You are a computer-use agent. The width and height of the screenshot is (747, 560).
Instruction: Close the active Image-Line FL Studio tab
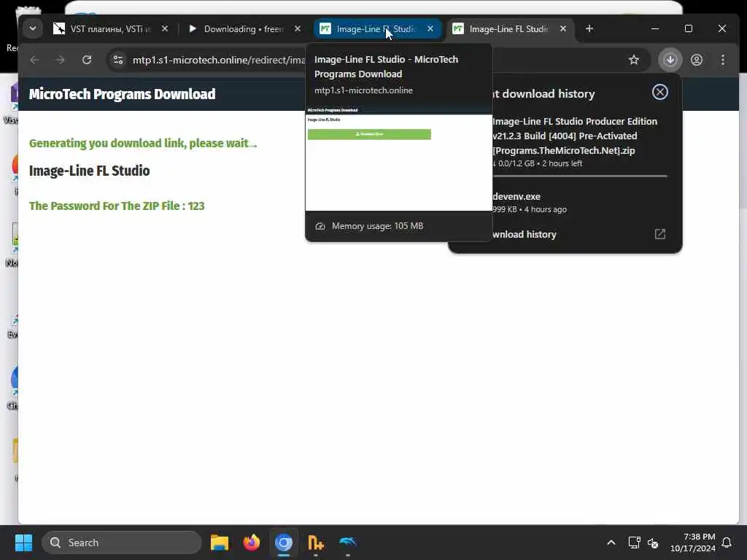point(430,28)
